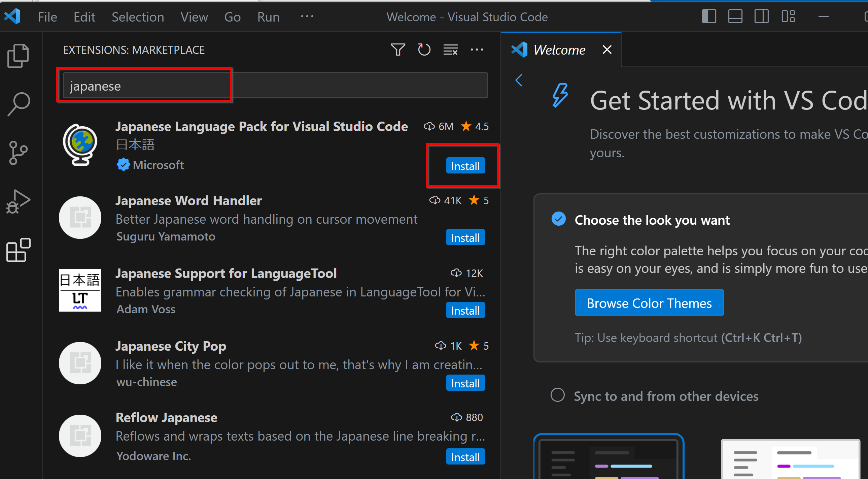Open the Run menu
The height and width of the screenshot is (479, 868).
pos(269,17)
